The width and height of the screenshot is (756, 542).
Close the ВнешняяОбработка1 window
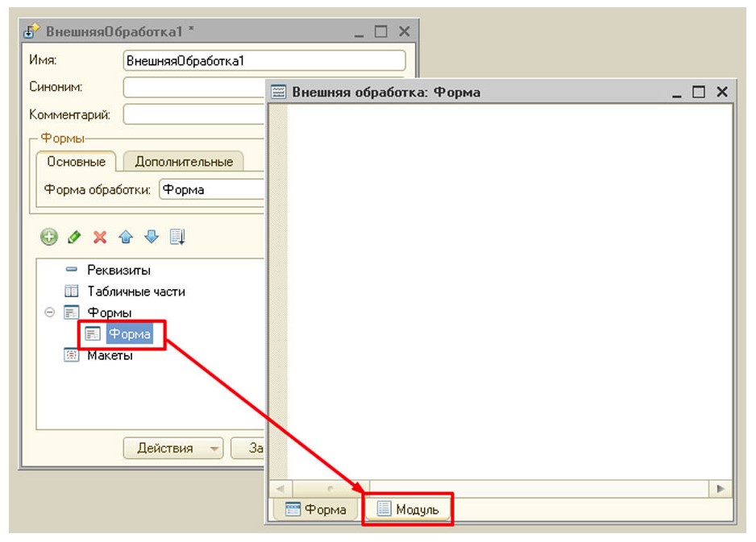[404, 31]
